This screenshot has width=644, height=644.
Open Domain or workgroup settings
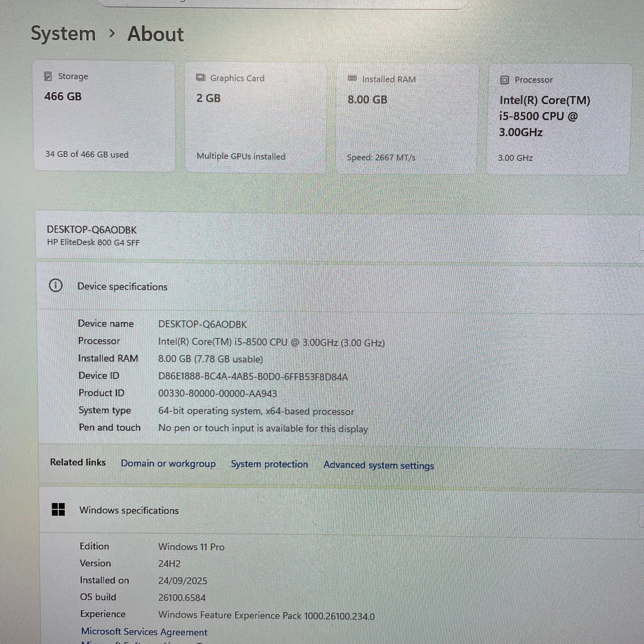point(168,464)
